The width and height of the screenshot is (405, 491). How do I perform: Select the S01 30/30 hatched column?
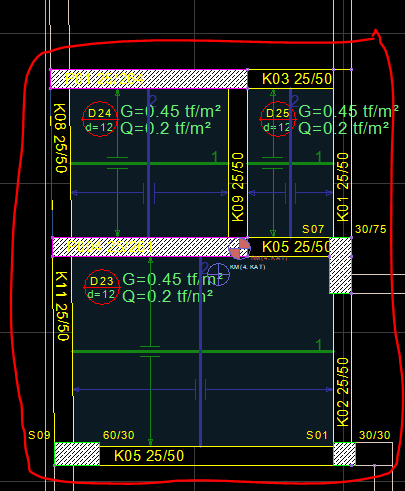point(344,454)
